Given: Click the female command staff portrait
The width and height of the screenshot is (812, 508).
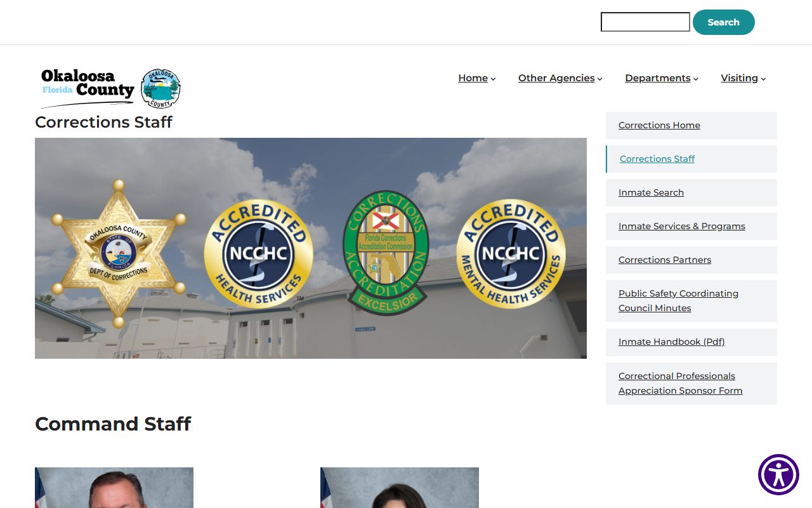Looking at the screenshot, I should click(400, 488).
